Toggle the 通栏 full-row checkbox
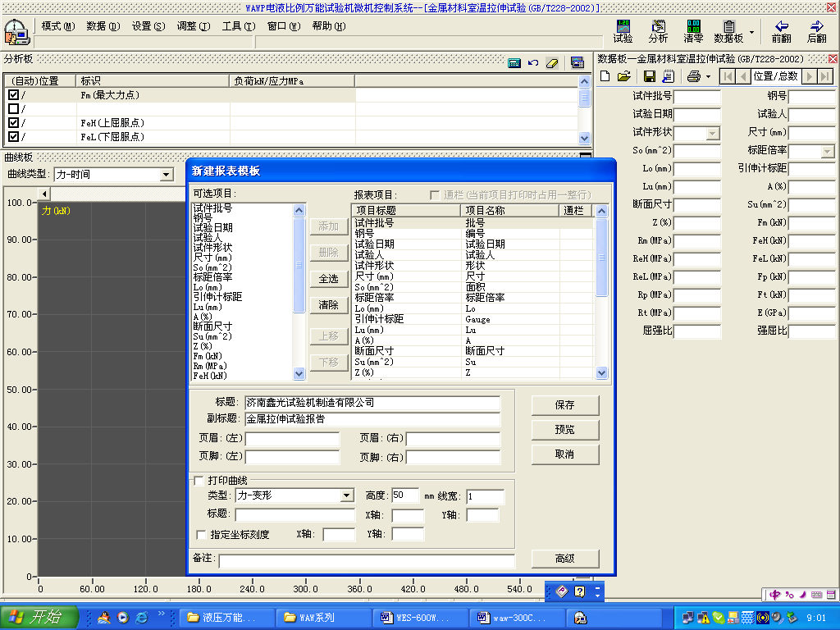This screenshot has width=840, height=630. click(x=435, y=195)
